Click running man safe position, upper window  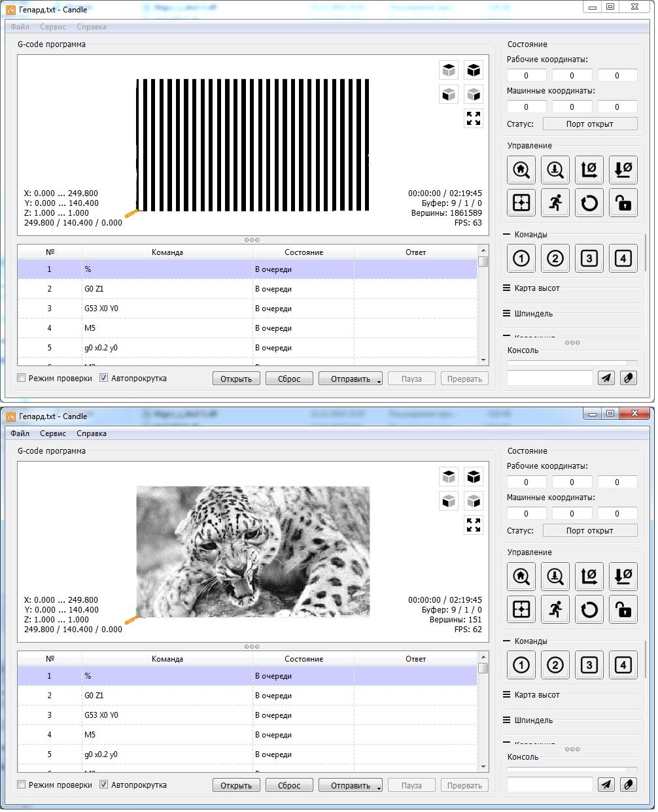coord(555,203)
